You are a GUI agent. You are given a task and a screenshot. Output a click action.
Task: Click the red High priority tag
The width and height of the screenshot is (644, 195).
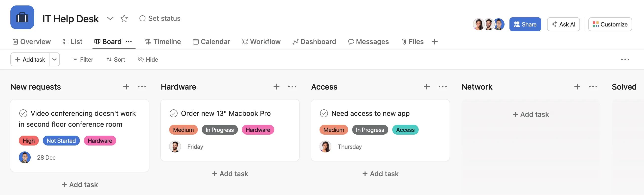29,141
